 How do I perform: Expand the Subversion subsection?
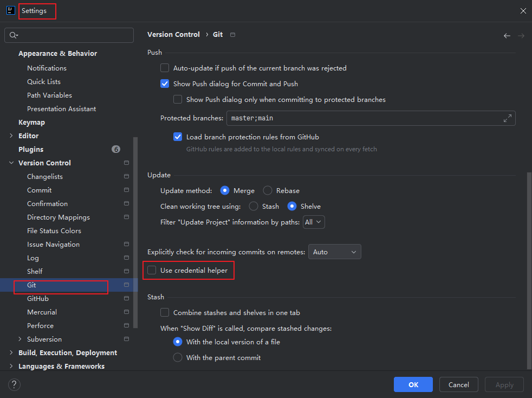[20, 339]
